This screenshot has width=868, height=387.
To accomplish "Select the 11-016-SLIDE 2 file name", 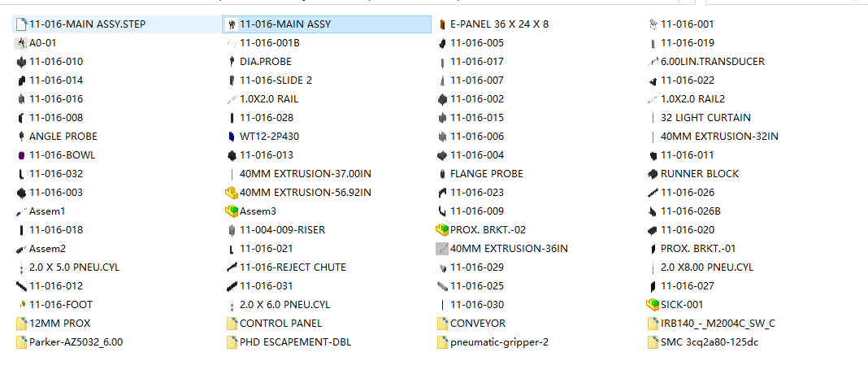I will 276,80.
